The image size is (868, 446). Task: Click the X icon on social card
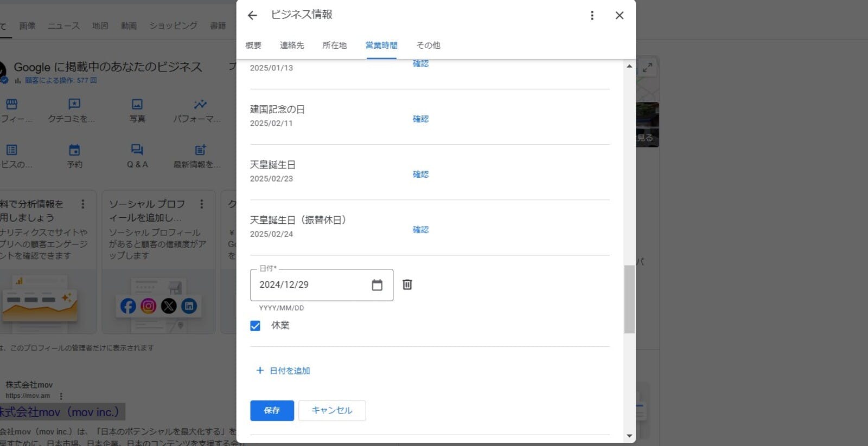169,306
